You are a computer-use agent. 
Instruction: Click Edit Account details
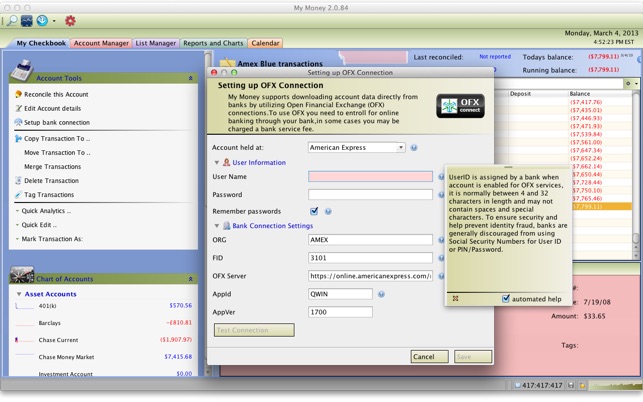tap(52, 108)
